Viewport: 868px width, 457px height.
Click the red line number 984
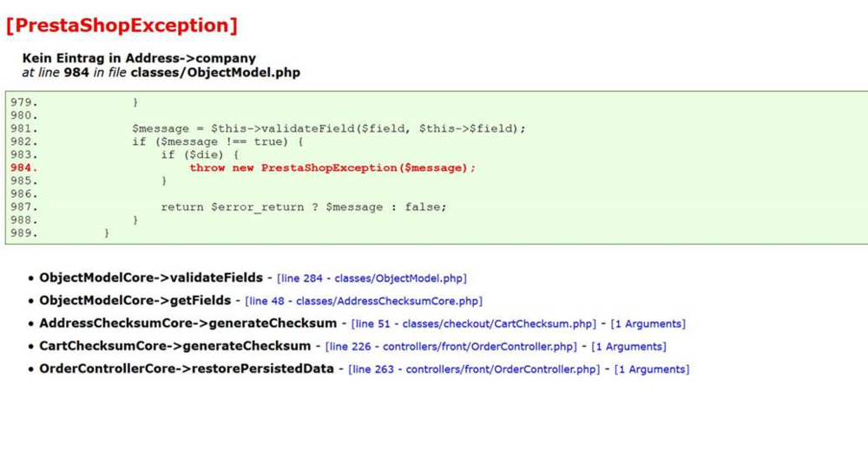pyautogui.click(x=23, y=167)
